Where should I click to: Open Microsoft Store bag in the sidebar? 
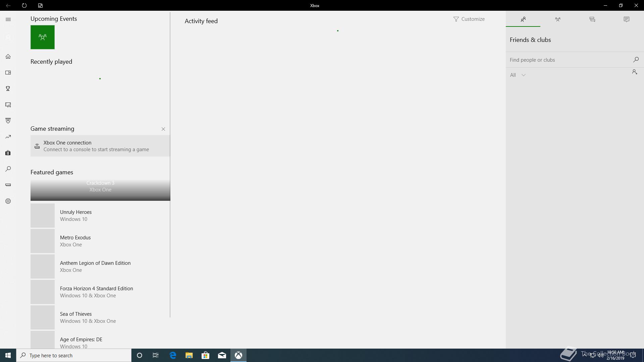(8, 153)
